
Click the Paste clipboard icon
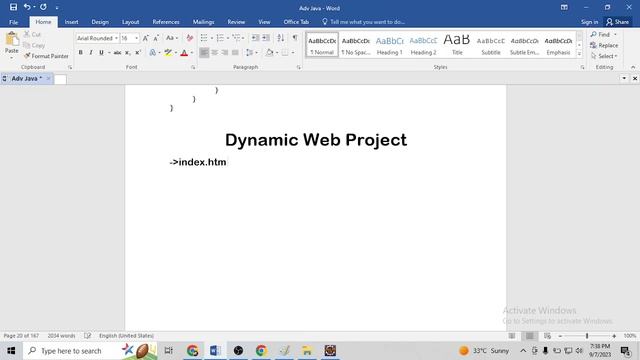click(x=11, y=40)
